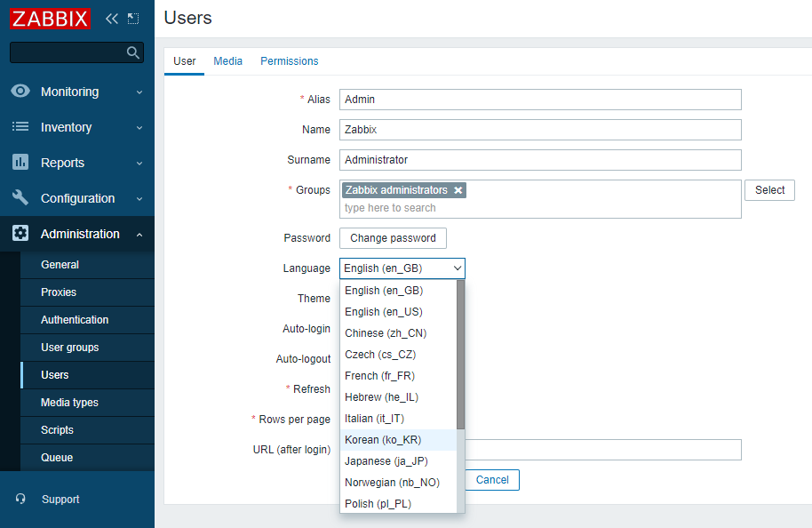
Task: Choose Chinese (zh_CN) in language list
Action: point(398,332)
